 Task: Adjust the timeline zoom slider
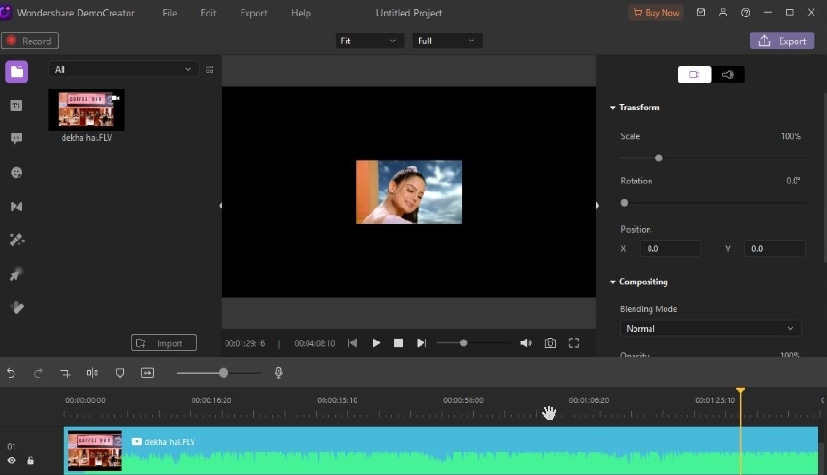coord(223,373)
